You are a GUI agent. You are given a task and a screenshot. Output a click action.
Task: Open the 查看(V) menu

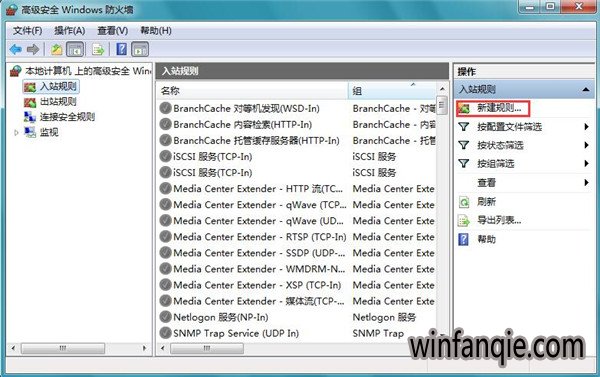coord(112,31)
